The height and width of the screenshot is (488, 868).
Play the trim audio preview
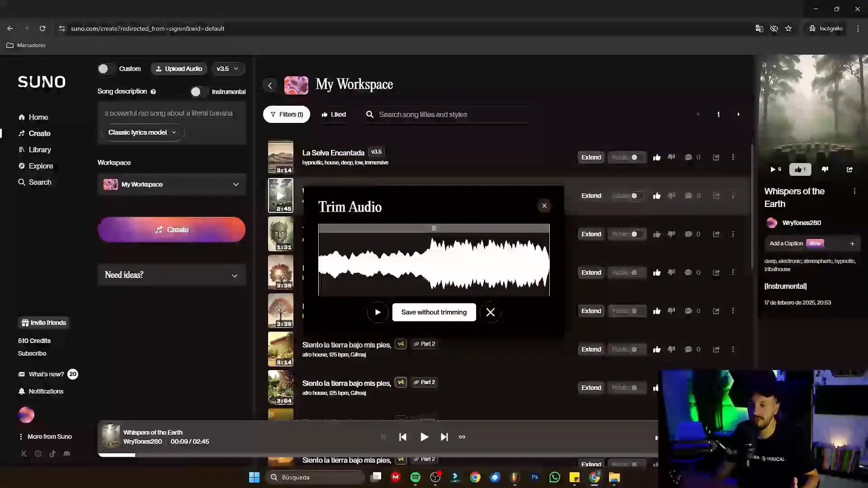[378, 312]
